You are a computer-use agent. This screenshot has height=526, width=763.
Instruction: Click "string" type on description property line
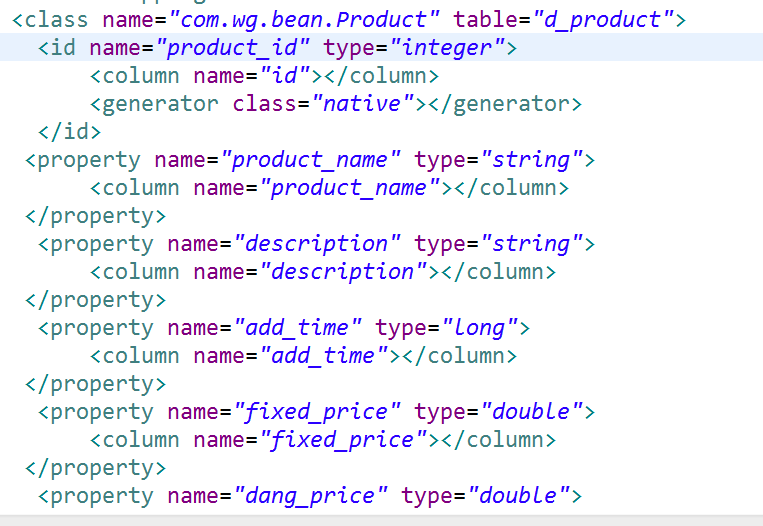click(531, 244)
